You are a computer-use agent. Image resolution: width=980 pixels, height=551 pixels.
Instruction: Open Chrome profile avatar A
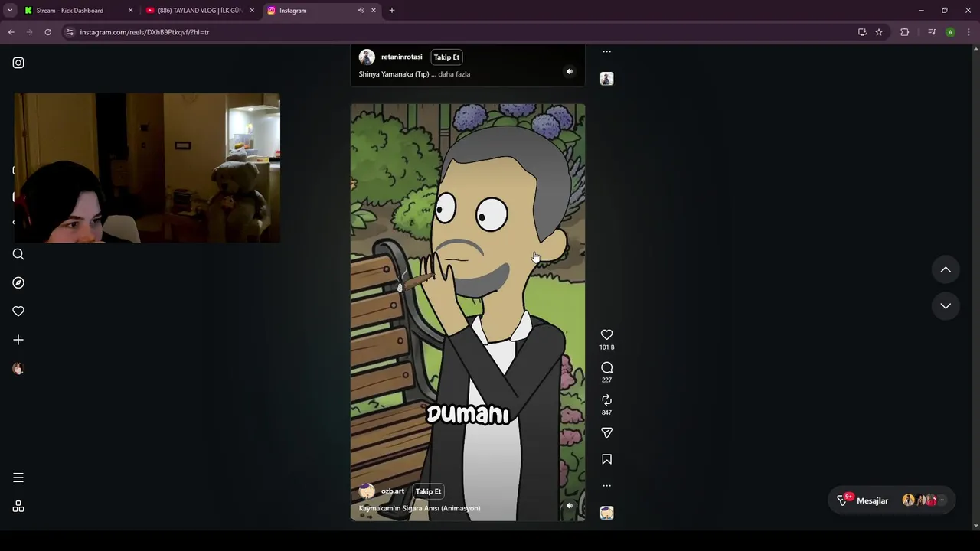[x=950, y=32]
